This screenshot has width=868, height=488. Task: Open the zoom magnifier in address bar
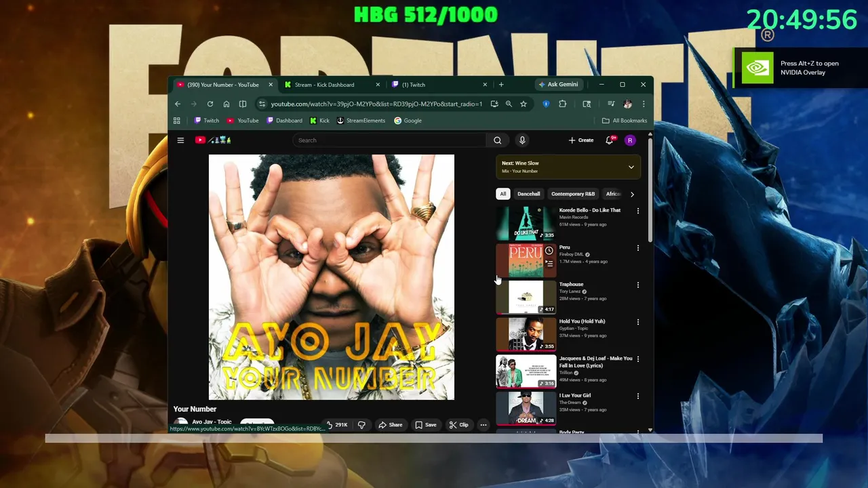(x=509, y=104)
